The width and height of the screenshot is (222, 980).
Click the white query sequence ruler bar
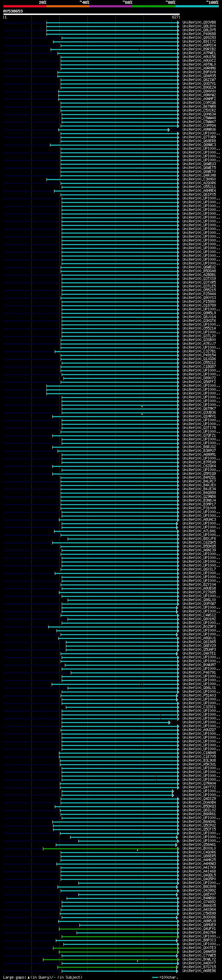(x=91, y=14)
